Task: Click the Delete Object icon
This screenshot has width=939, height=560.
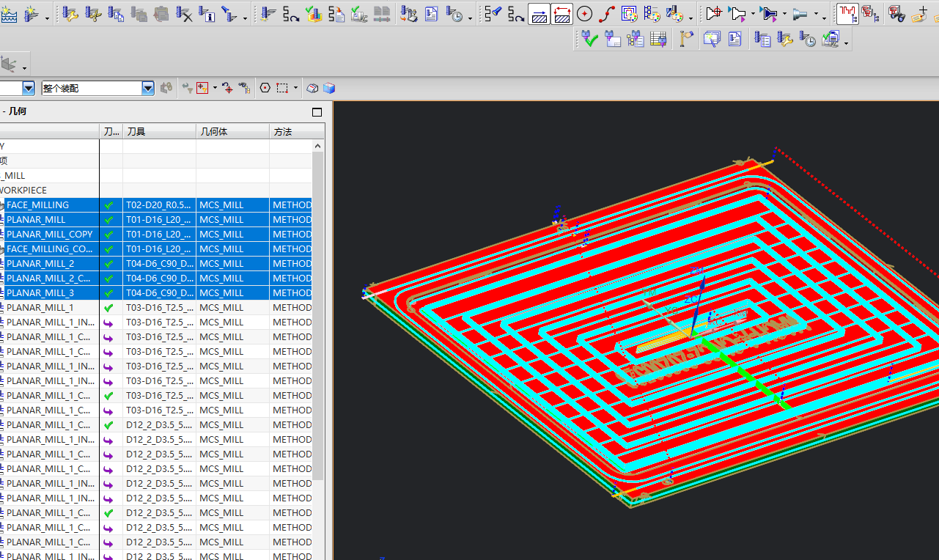Action: [184, 14]
